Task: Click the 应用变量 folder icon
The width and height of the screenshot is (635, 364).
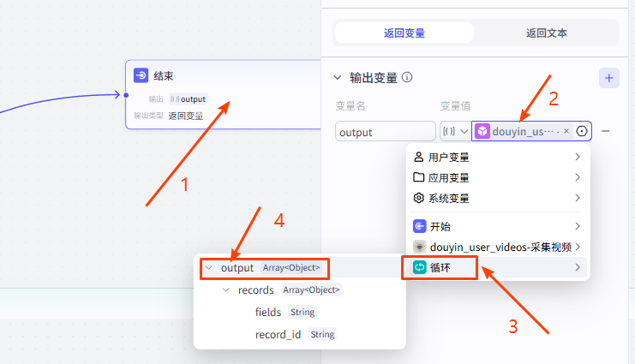Action: (x=418, y=177)
